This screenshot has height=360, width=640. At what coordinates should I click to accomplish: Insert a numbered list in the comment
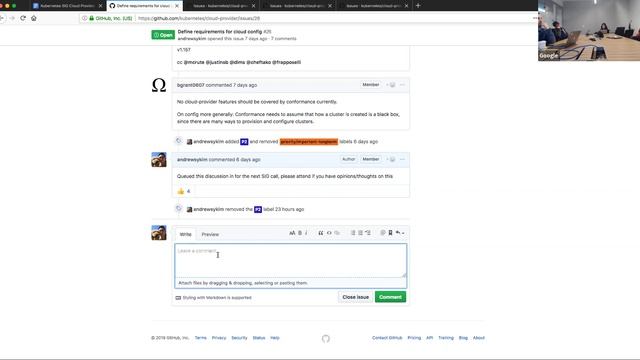point(360,233)
